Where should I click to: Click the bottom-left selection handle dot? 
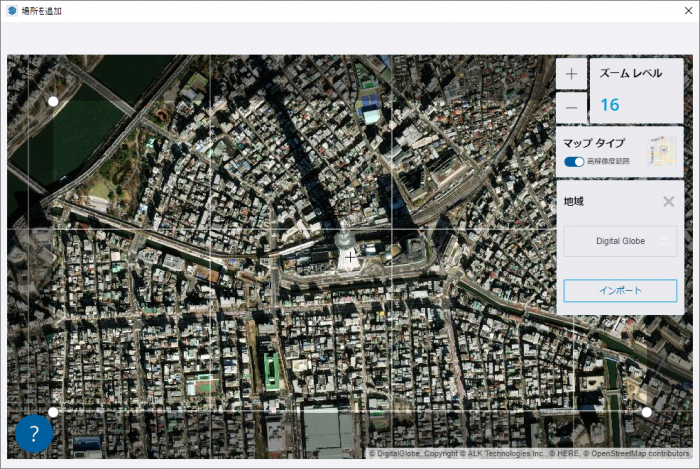coord(53,411)
